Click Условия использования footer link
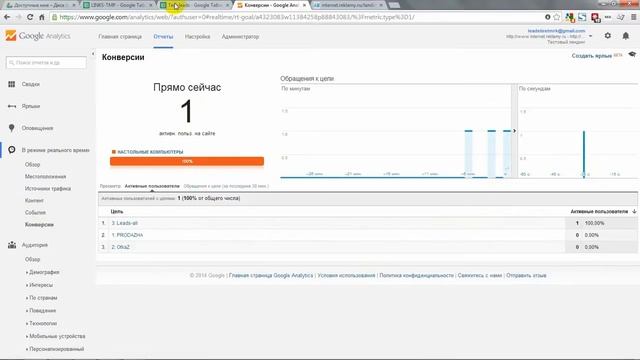Viewport: 640px width, 360px height. pos(346,276)
